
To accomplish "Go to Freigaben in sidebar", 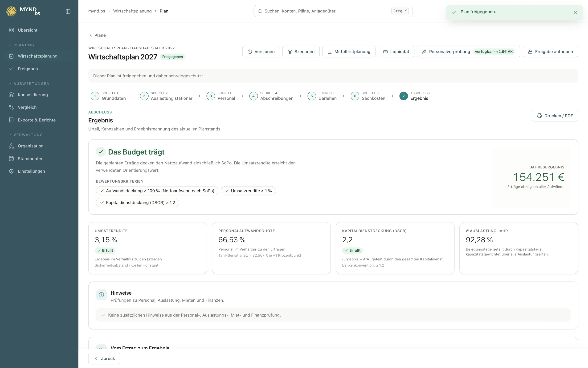I will (39, 69).
